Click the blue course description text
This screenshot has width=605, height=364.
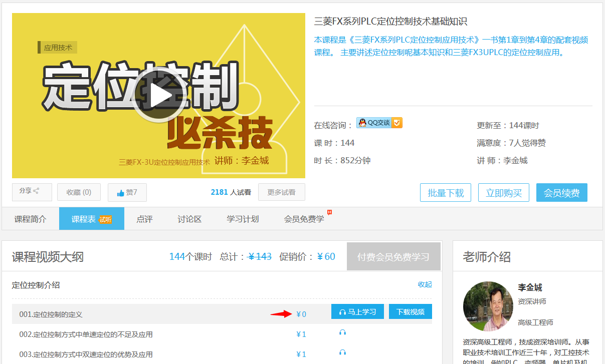click(x=451, y=46)
